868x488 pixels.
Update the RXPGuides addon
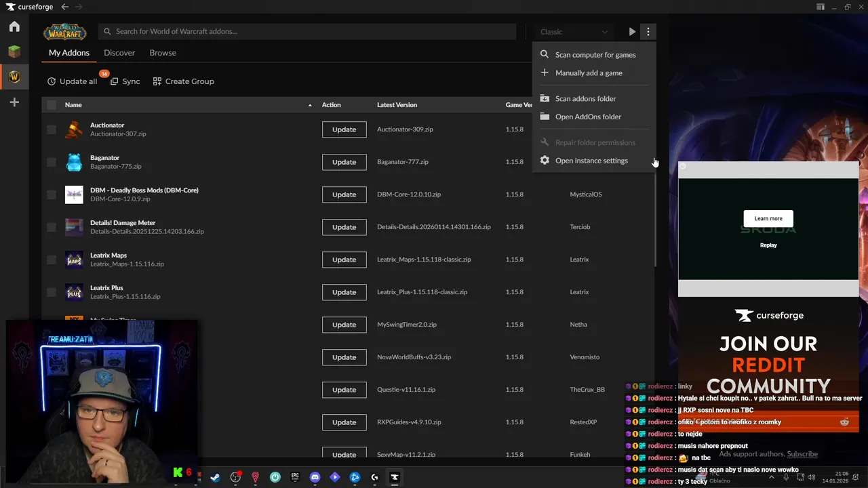pos(344,422)
